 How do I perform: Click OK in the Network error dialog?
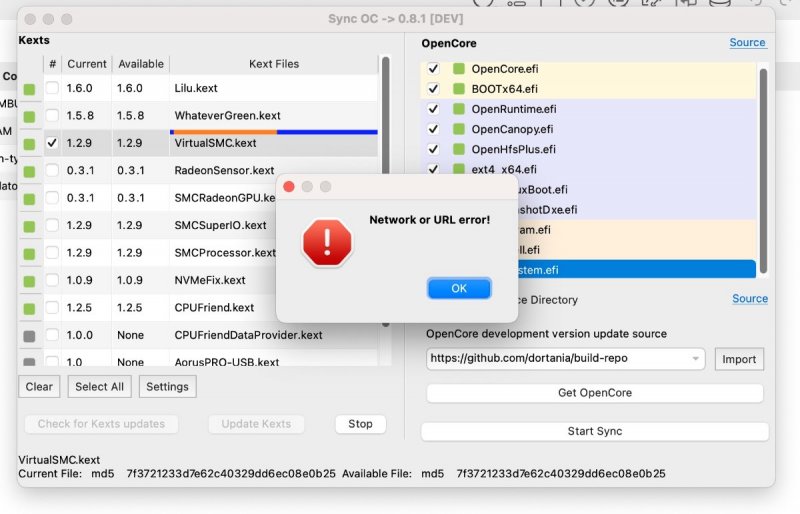[459, 288]
